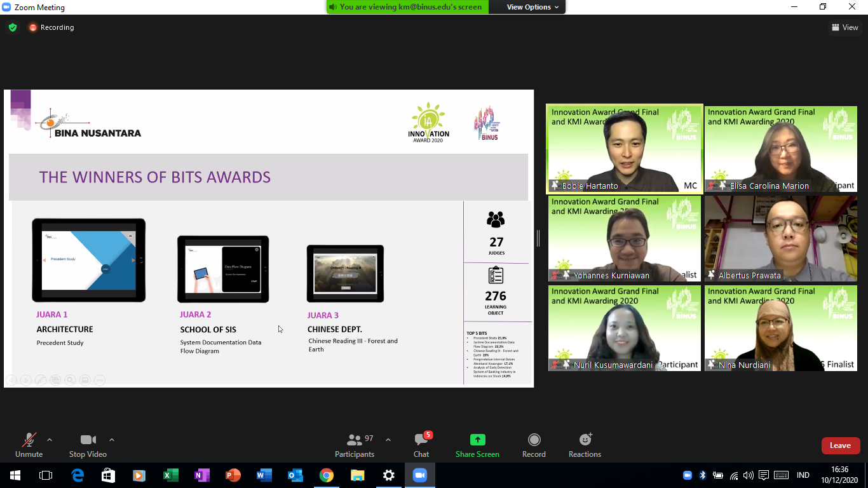Start recording with the Record button
The height and width of the screenshot is (488, 868).
pos(534,445)
